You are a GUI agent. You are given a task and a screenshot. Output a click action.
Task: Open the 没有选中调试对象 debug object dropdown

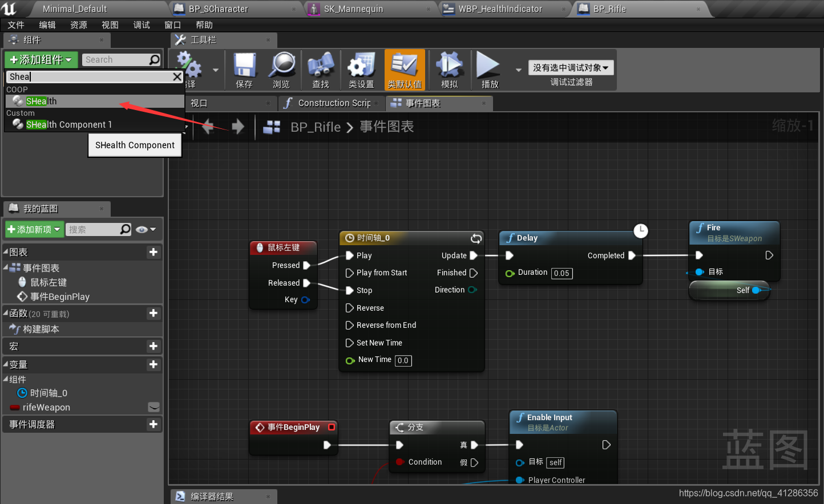[571, 67]
